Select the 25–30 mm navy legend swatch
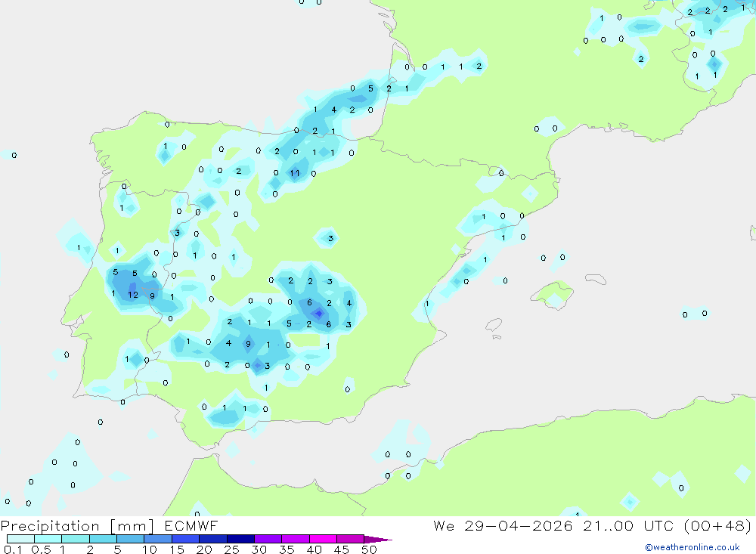 point(240,539)
